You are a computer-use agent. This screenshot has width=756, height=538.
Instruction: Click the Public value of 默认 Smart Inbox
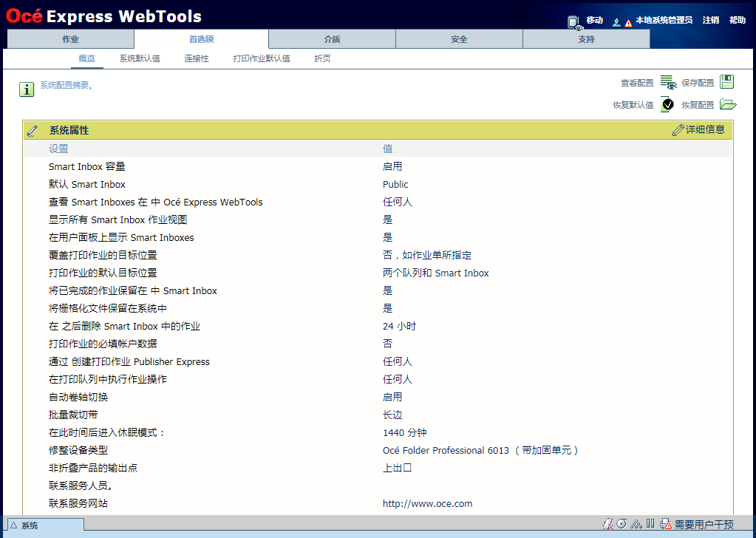click(x=395, y=184)
